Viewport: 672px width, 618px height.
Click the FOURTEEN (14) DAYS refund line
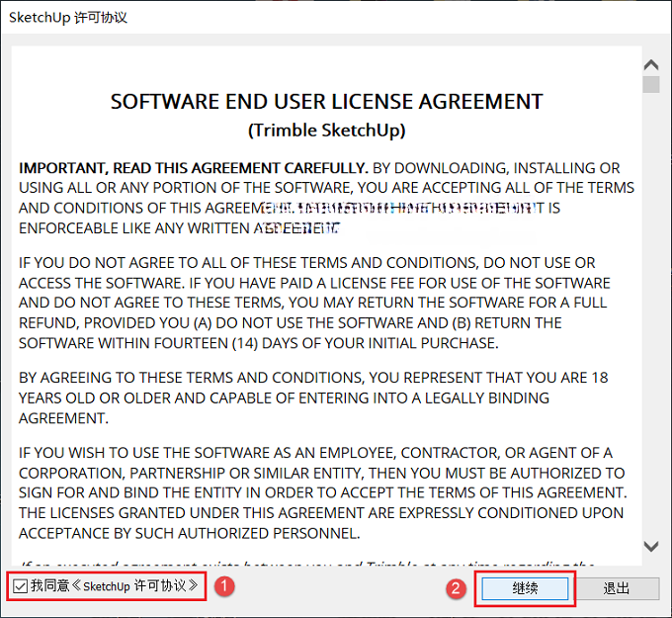point(259,343)
